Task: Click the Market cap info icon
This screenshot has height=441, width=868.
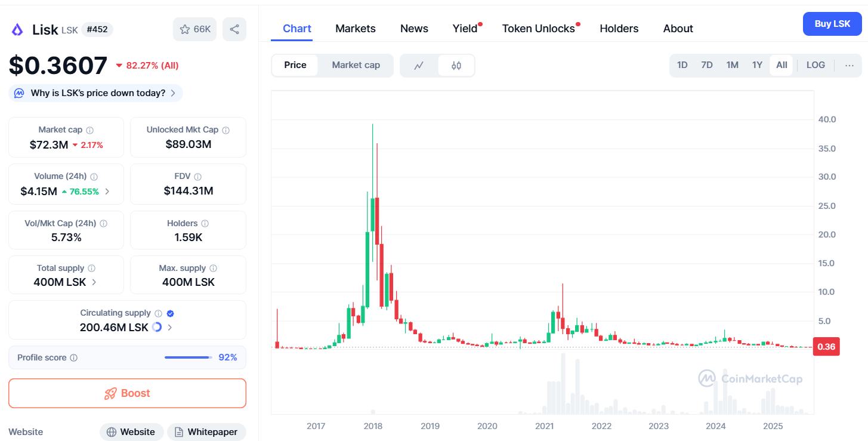Action: 90,130
